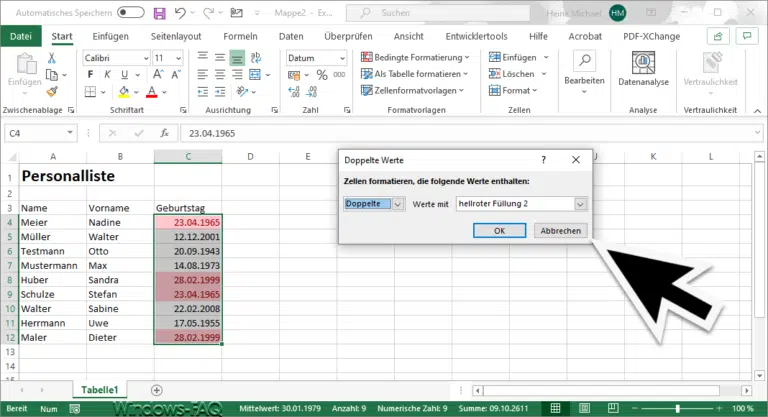
Task: Toggle italic formatting K button
Action: pos(107,74)
